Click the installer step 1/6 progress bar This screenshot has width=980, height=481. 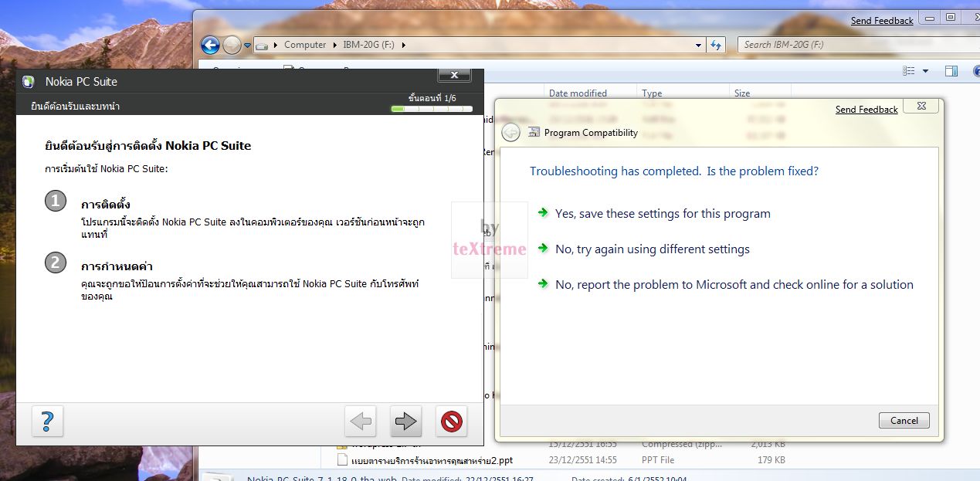[x=432, y=109]
